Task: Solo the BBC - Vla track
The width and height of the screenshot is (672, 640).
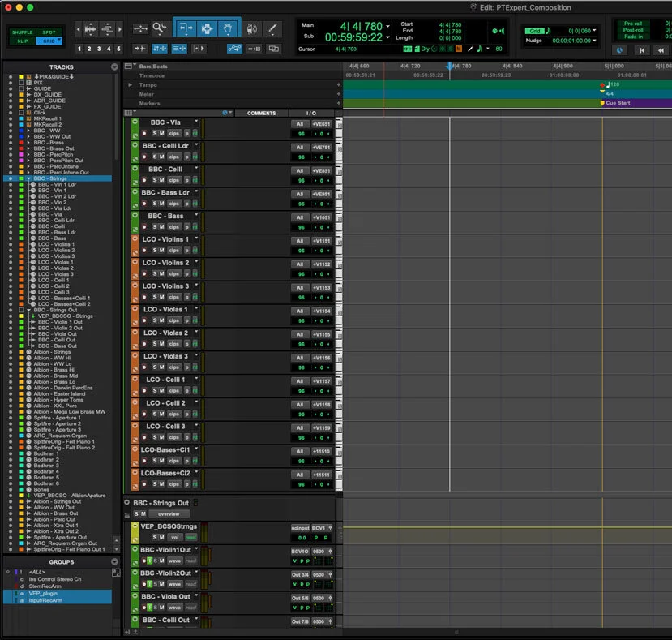Action: (155, 133)
